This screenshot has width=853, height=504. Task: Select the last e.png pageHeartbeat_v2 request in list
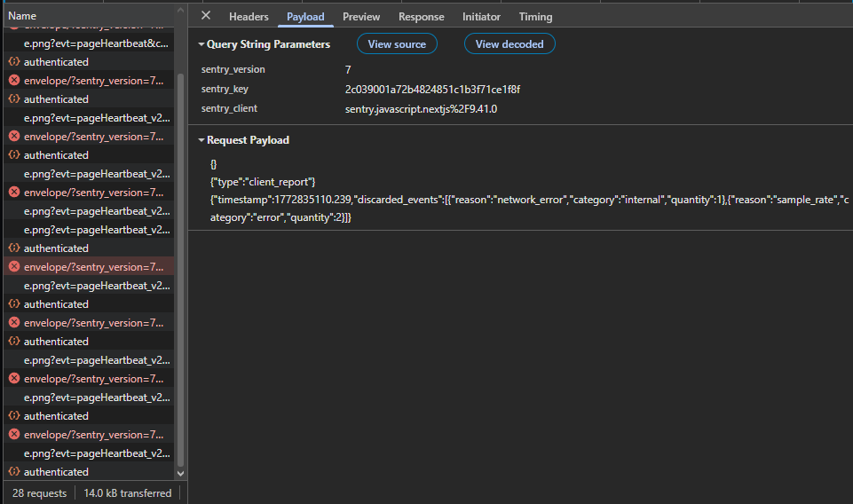[96, 453]
